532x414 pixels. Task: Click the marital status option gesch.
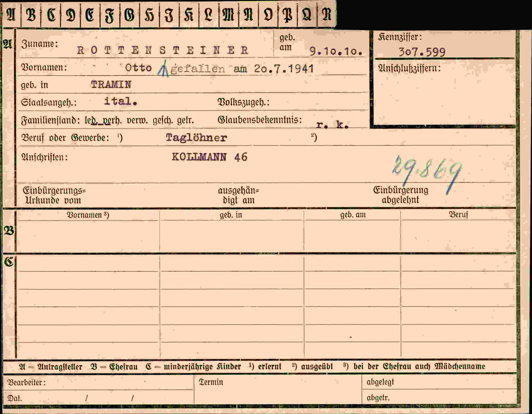point(163,121)
